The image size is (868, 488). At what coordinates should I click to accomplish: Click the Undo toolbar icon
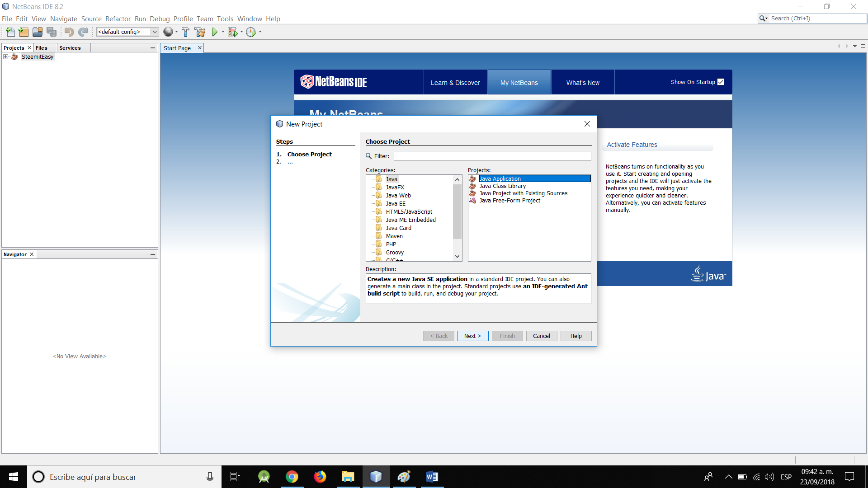click(69, 32)
